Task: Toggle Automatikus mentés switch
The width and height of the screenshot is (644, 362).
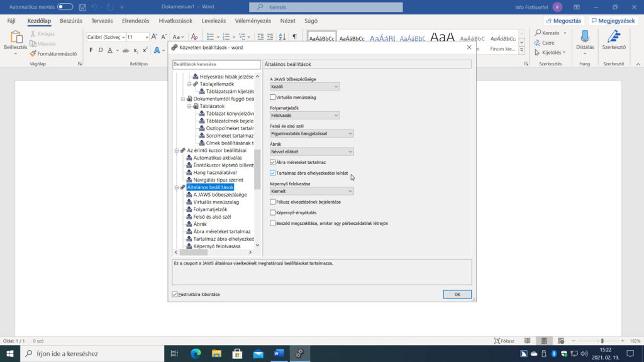Action: [x=65, y=7]
